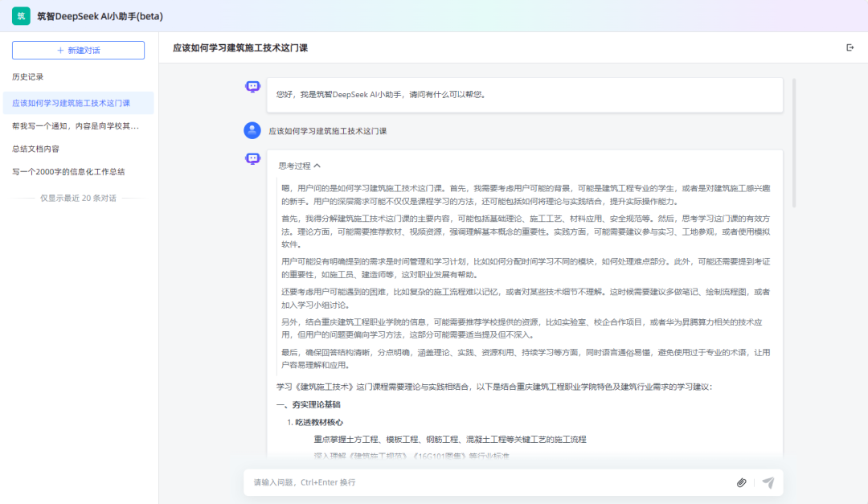This screenshot has height=504, width=868.
Task: Click the exit icon at top right
Action: (x=850, y=47)
